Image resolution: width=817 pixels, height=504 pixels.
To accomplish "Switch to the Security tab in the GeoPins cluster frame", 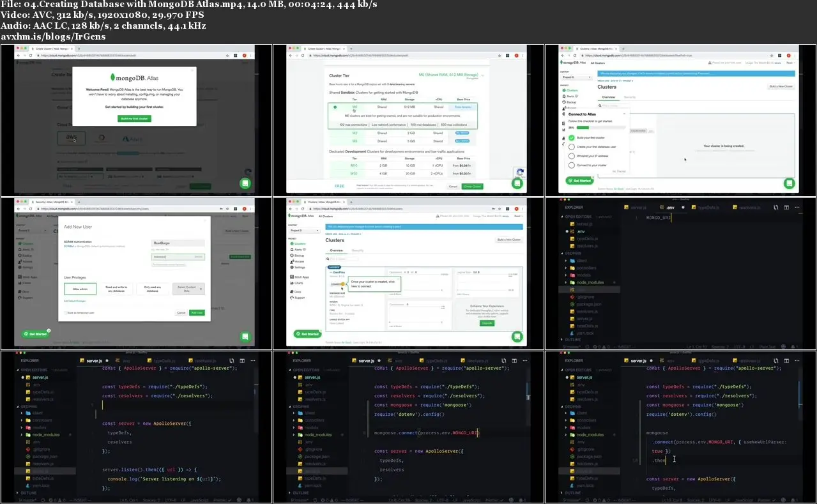I will tap(358, 251).
